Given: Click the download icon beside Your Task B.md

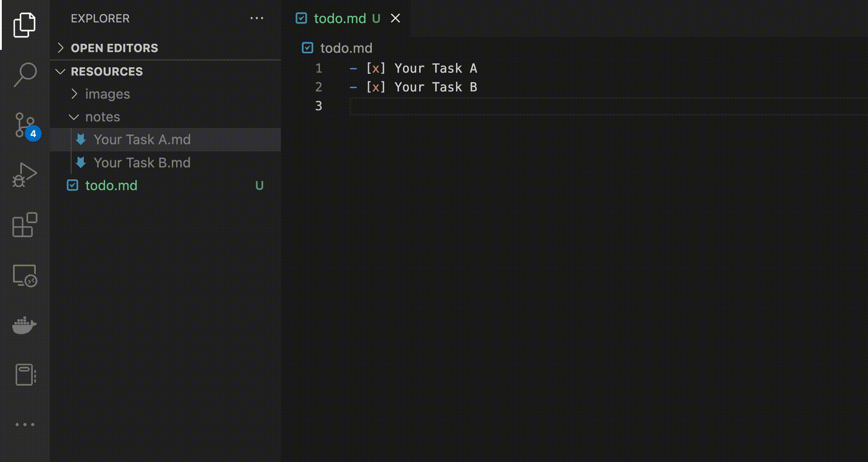Looking at the screenshot, I should click(x=81, y=162).
